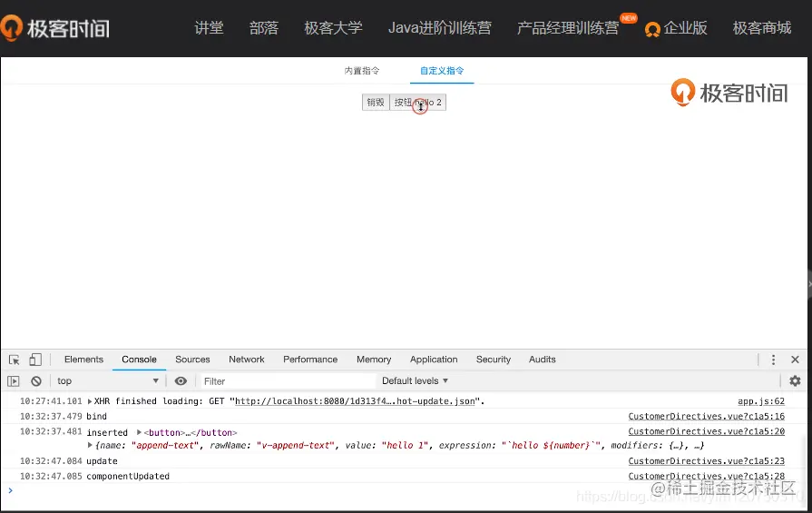This screenshot has height=513, width=812.
Task: Expand the logged binding object
Action: [90, 445]
